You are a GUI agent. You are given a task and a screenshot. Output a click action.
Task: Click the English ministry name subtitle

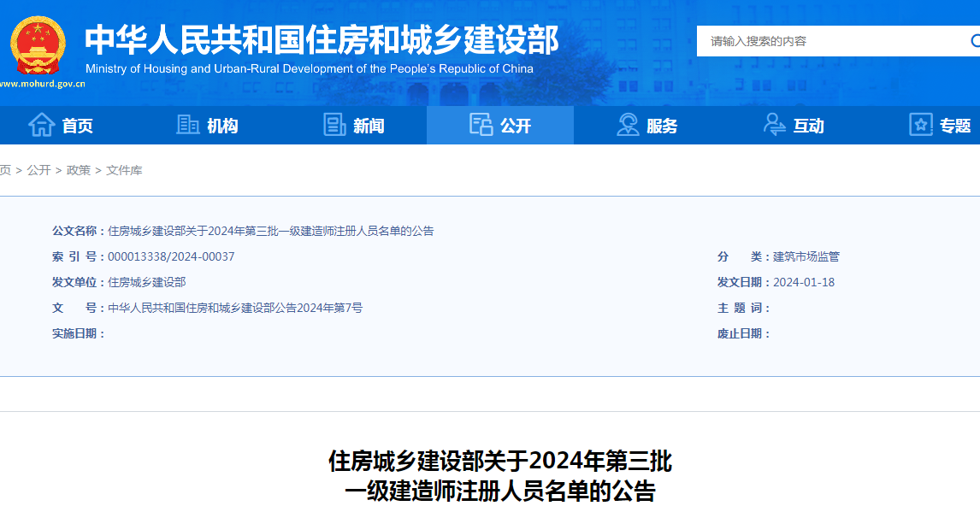[x=310, y=68]
